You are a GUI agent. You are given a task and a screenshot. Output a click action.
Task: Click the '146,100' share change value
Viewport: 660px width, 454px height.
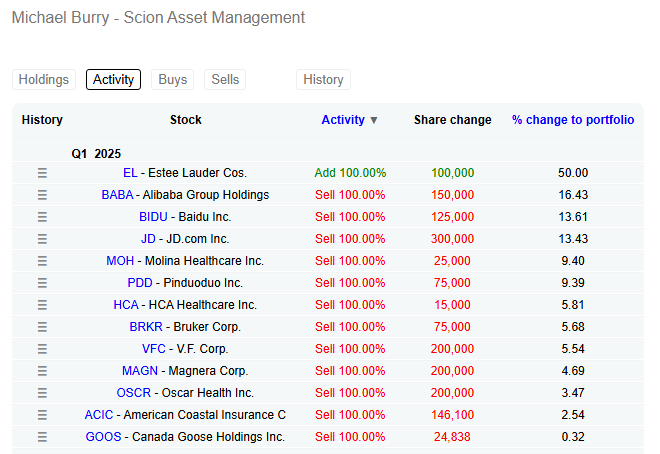(x=452, y=415)
